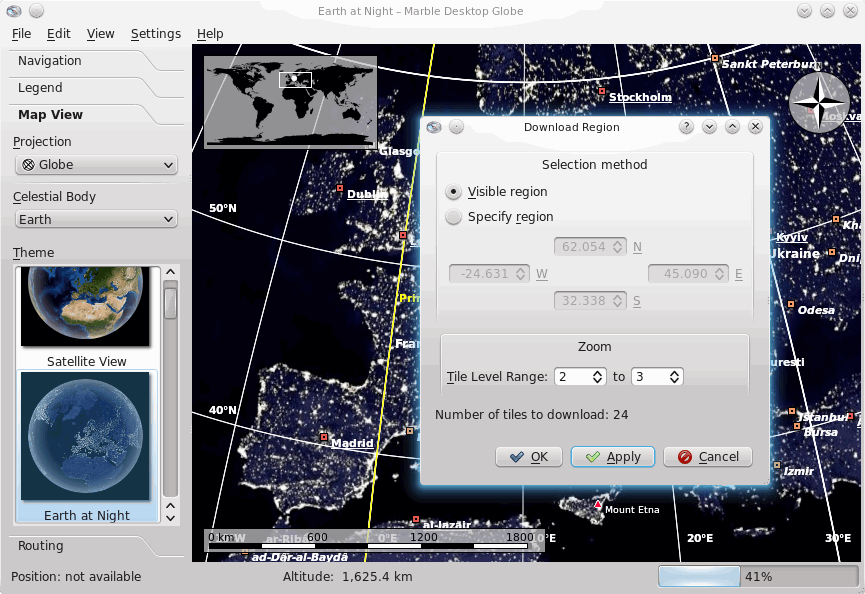The height and width of the screenshot is (594, 865).
Task: Click the overview mini world map
Action: (x=291, y=102)
